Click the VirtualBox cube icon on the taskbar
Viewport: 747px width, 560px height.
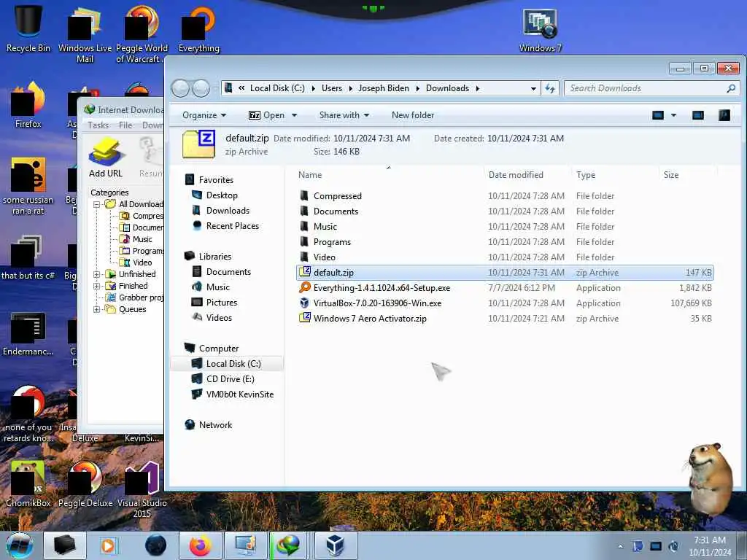336,545
